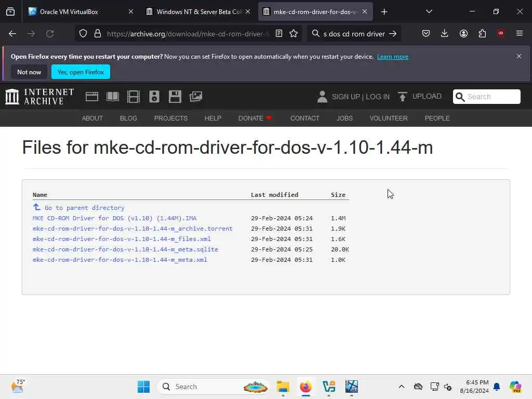Close the Oracle VM VirtualBox tab

point(131,11)
